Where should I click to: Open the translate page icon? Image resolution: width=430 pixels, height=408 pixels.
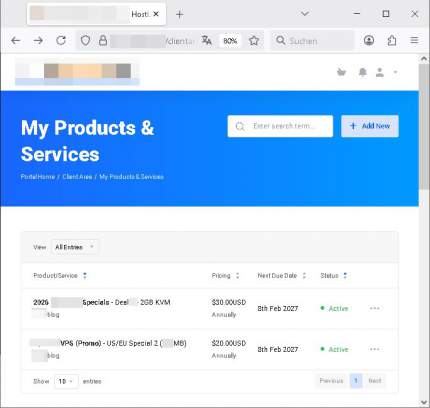[207, 41]
